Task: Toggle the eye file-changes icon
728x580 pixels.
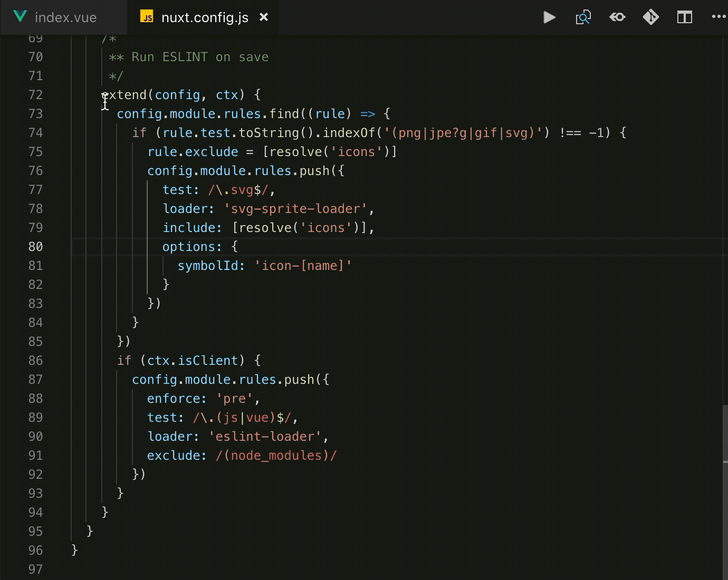Action: [x=617, y=17]
